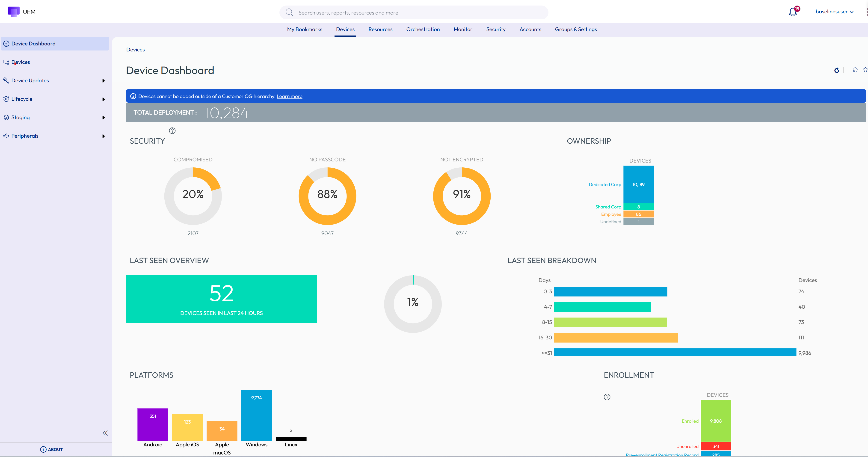This screenshot has width=868, height=457.
Task: Click the compromised count 2107
Action: pos(193,233)
